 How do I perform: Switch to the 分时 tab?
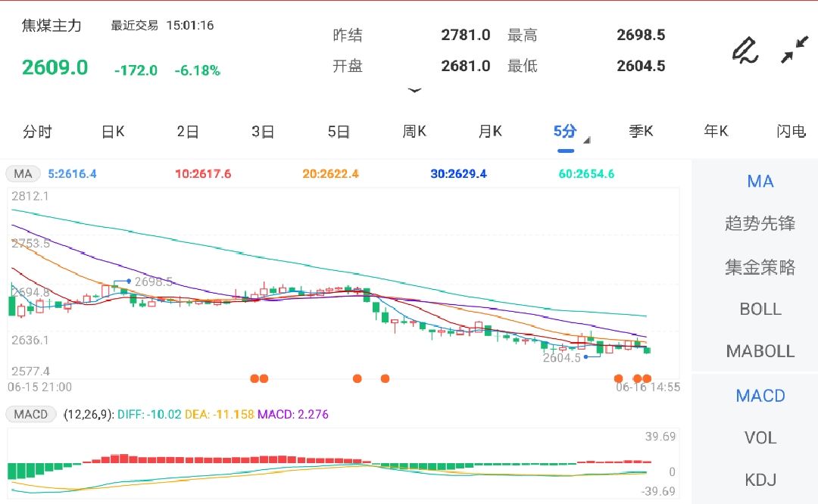(x=37, y=132)
